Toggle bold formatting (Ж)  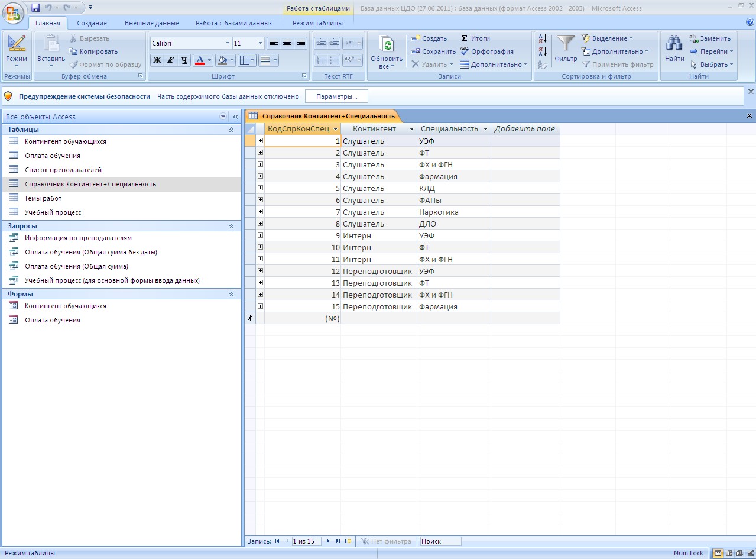(157, 60)
